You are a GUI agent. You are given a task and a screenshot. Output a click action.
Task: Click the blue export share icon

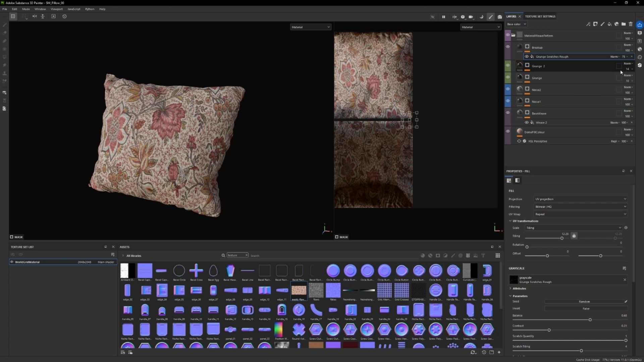coord(640,24)
